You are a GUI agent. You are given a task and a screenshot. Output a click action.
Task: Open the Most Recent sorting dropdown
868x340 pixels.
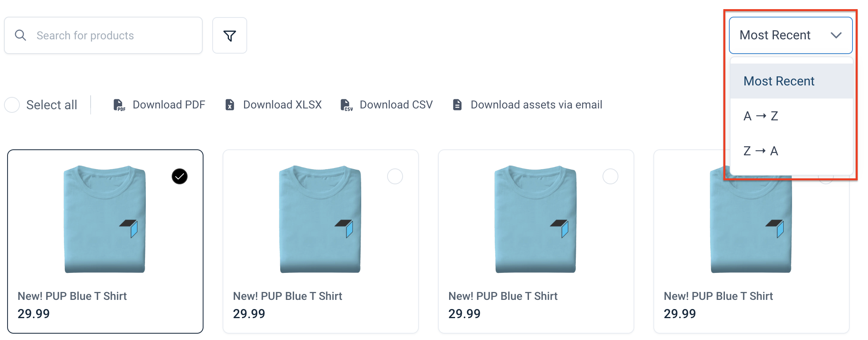coord(790,35)
